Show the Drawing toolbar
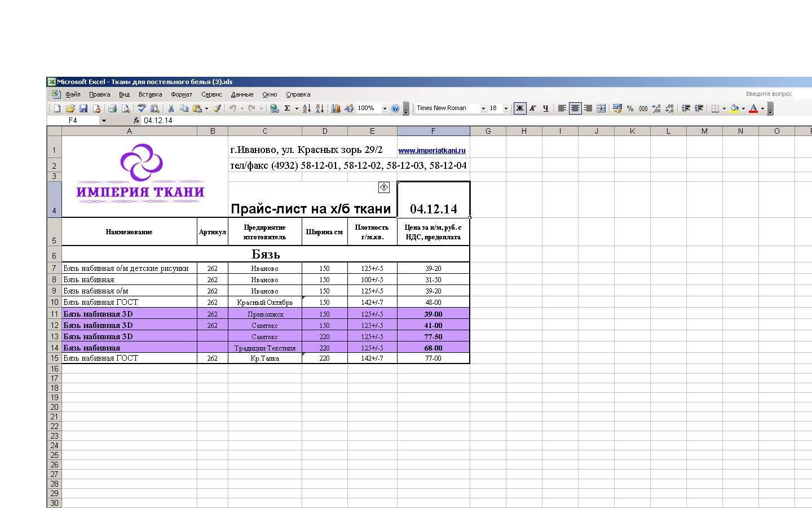 pos(348,108)
